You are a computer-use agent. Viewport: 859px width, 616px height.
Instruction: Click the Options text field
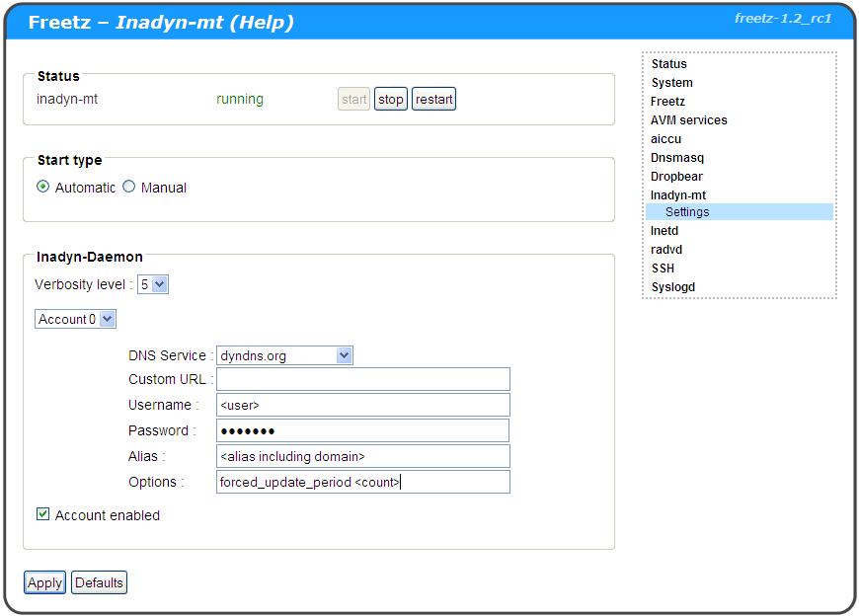(x=362, y=482)
